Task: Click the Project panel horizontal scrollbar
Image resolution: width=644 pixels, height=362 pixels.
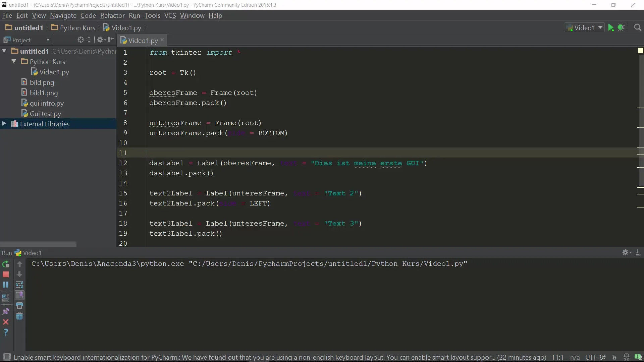Action: (38, 244)
